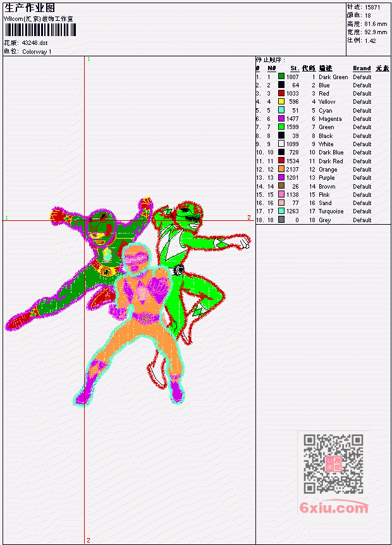Pick the Brown color swatch in row 14
The width and height of the screenshot is (392, 545).
pos(281,186)
